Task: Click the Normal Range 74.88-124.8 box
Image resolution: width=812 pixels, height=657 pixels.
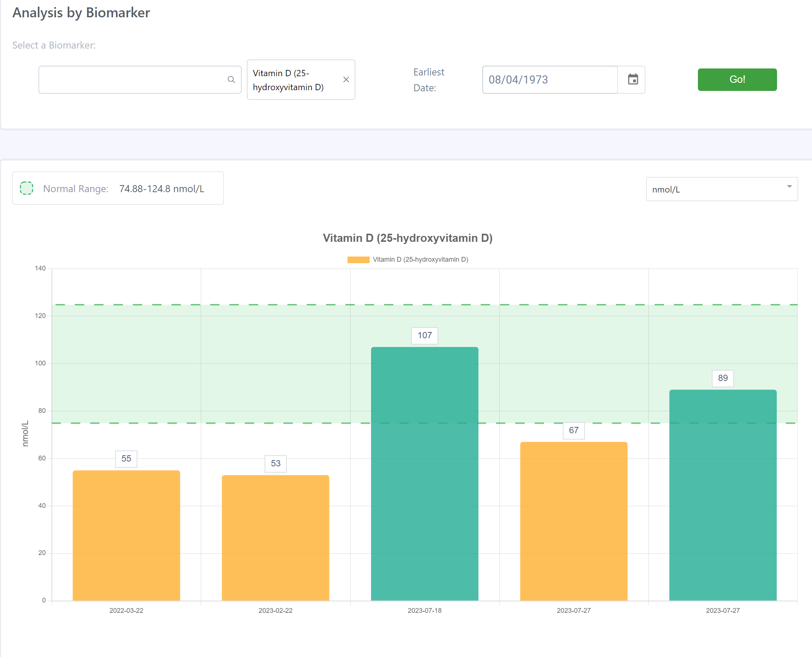Action: [x=118, y=188]
